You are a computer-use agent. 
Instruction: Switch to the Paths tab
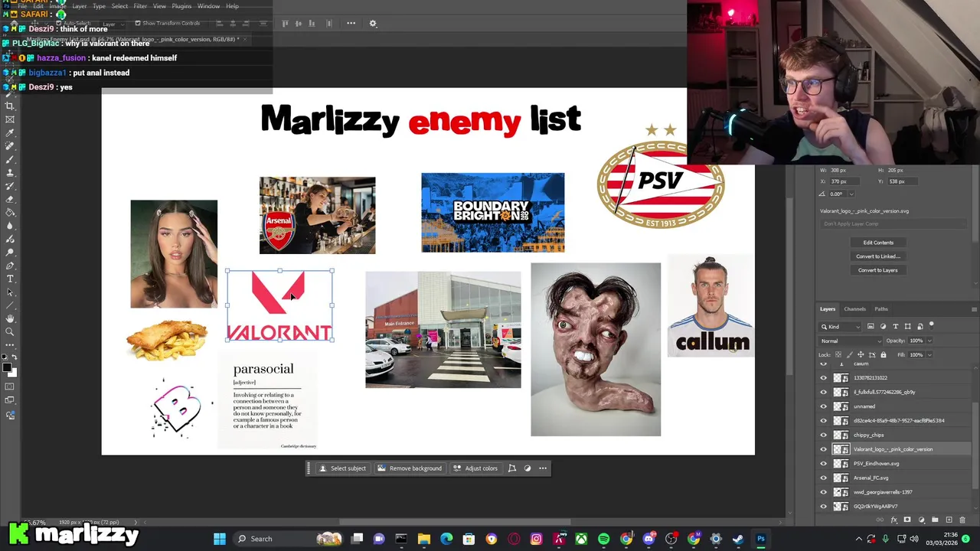pyautogui.click(x=881, y=309)
